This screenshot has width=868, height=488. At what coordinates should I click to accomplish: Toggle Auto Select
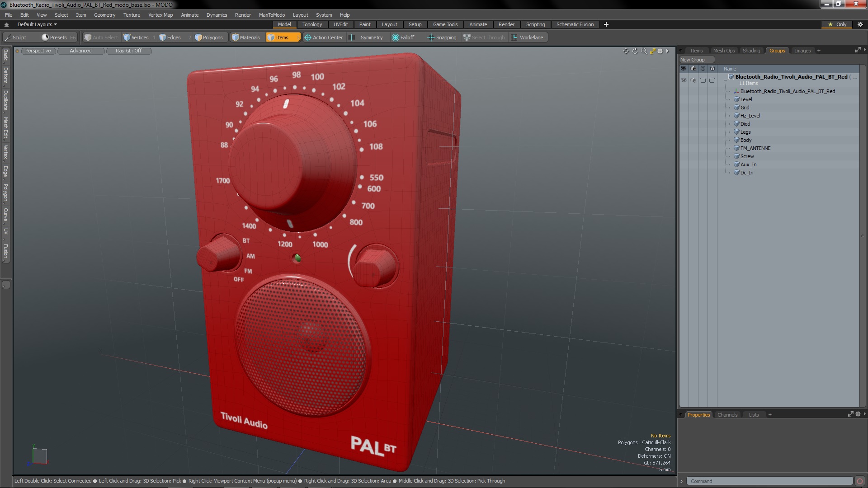101,38
